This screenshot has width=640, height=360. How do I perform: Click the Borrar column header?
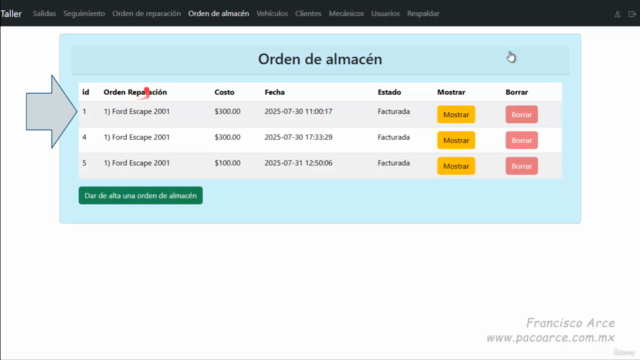point(516,92)
